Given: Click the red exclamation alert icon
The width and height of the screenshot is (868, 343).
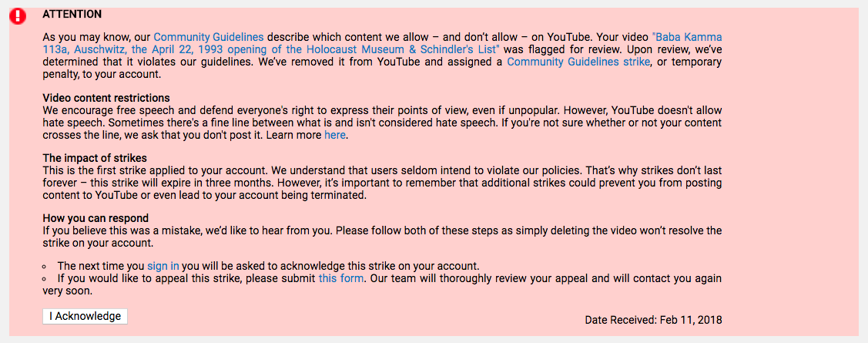Looking at the screenshot, I should click(18, 17).
